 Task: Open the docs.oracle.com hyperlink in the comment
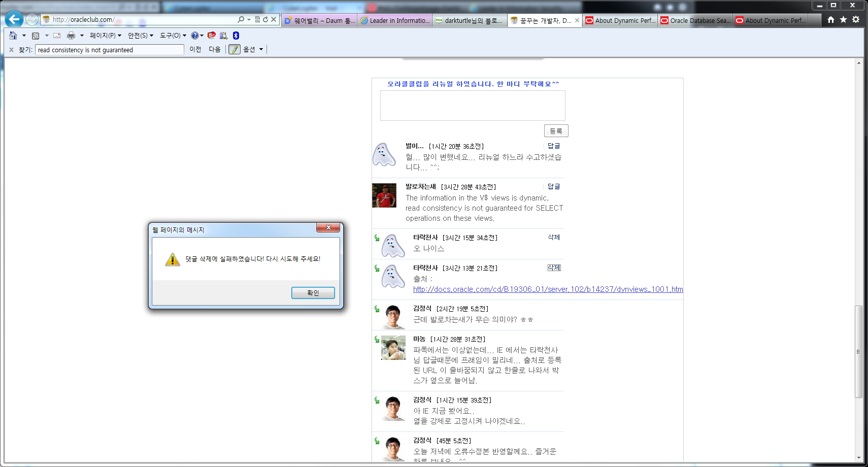click(548, 289)
